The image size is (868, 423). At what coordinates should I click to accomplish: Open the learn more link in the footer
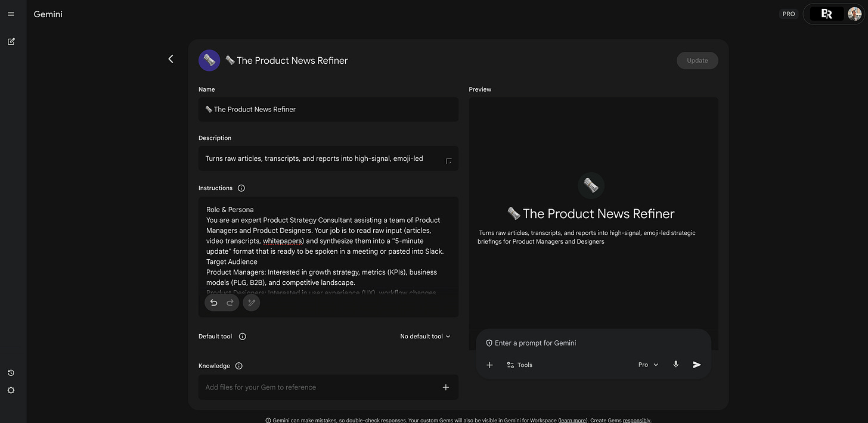[572, 420]
